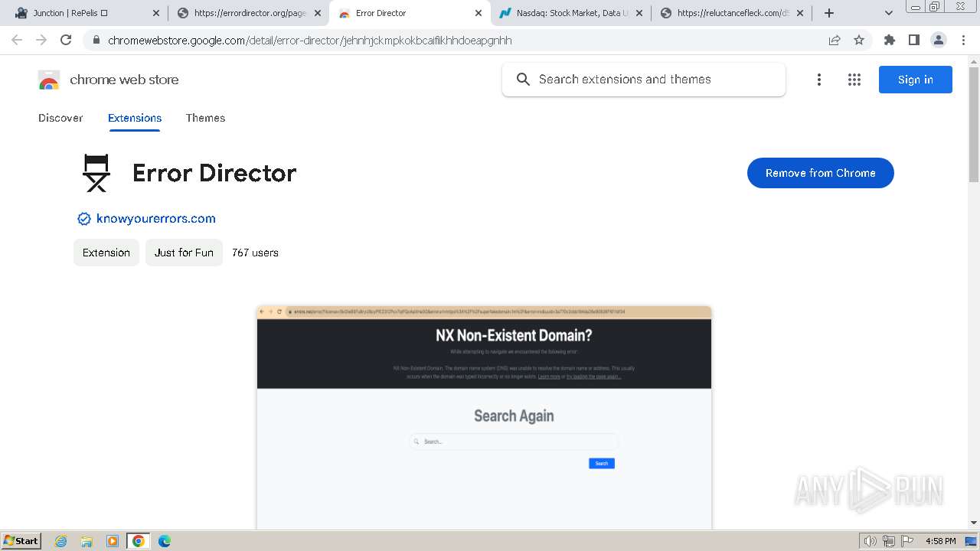Open the knowyourerrors.com publisher link

pos(156,219)
